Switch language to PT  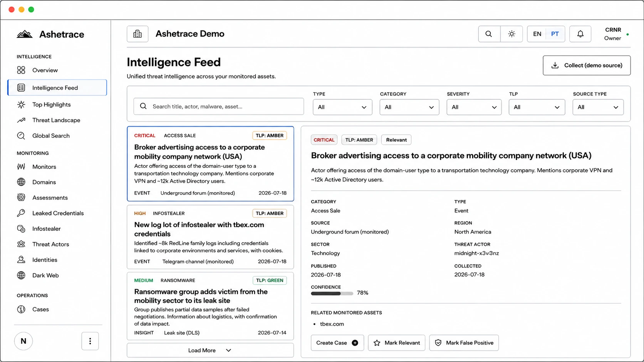click(555, 34)
